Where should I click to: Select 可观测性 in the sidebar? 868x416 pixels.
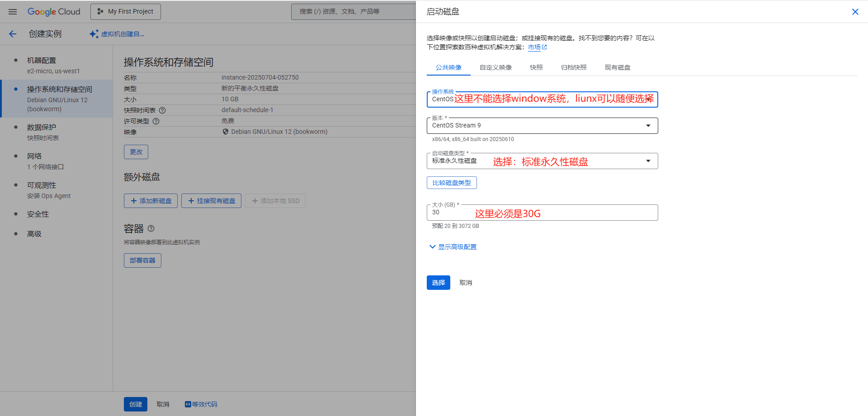click(x=56, y=190)
